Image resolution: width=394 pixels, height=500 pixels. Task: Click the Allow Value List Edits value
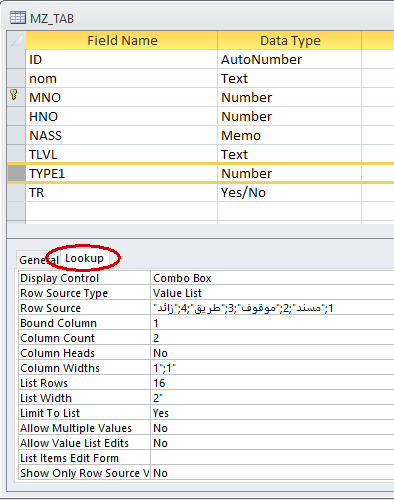click(x=272, y=443)
